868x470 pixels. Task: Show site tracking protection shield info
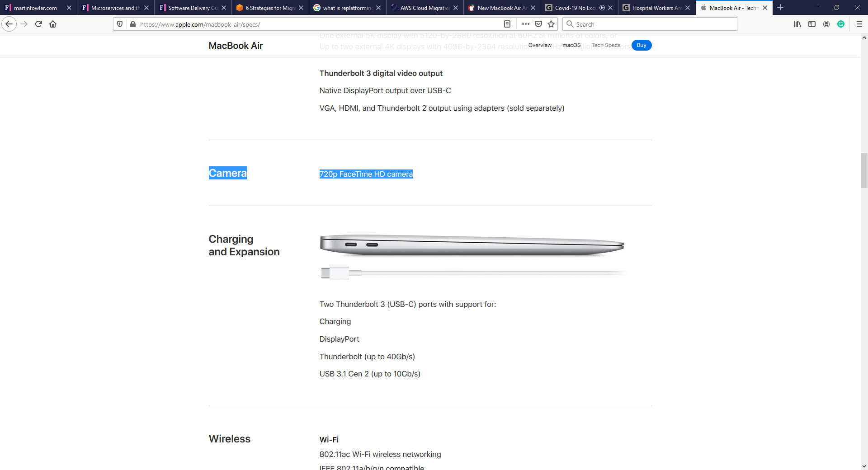[120, 24]
